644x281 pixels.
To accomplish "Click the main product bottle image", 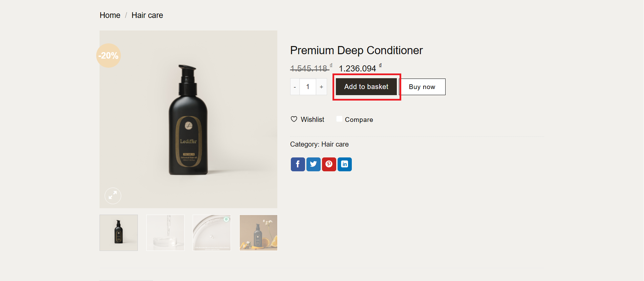I will (188, 119).
